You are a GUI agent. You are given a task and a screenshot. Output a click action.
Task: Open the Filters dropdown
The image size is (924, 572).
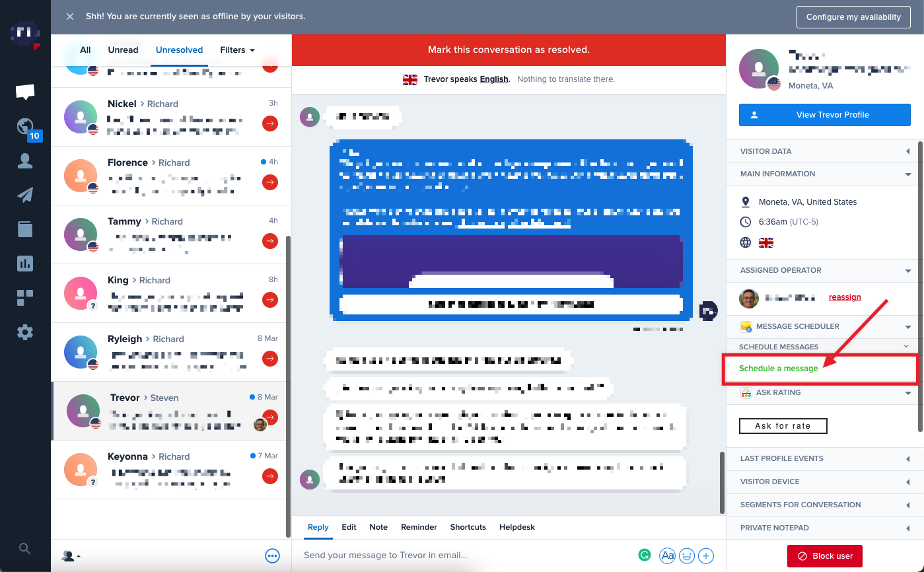coord(237,50)
